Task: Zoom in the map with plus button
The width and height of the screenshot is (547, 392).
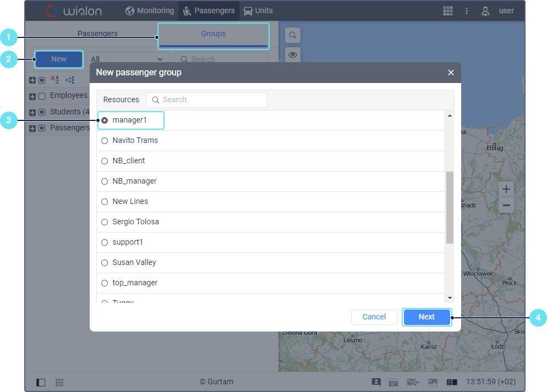Action: point(506,189)
